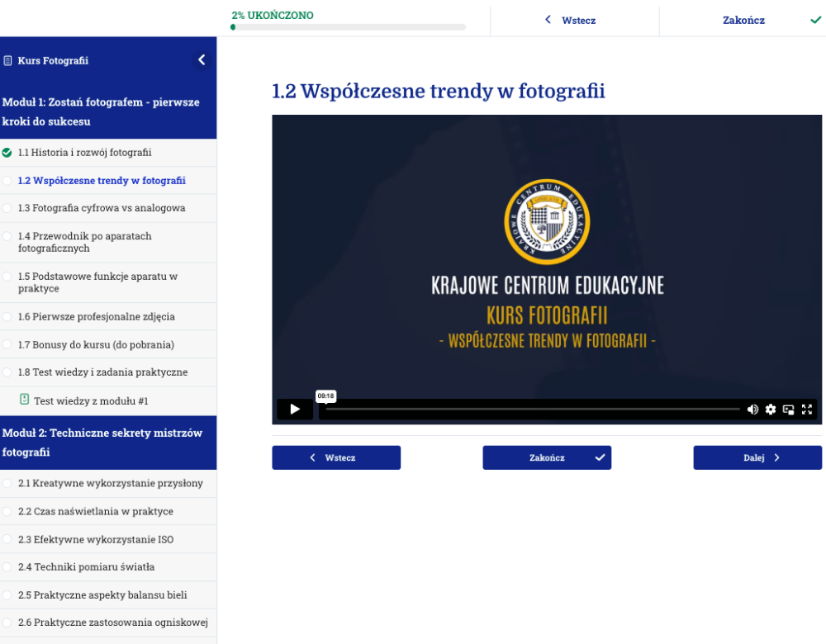
Task: Click the course completion progress bar
Action: pos(349,27)
